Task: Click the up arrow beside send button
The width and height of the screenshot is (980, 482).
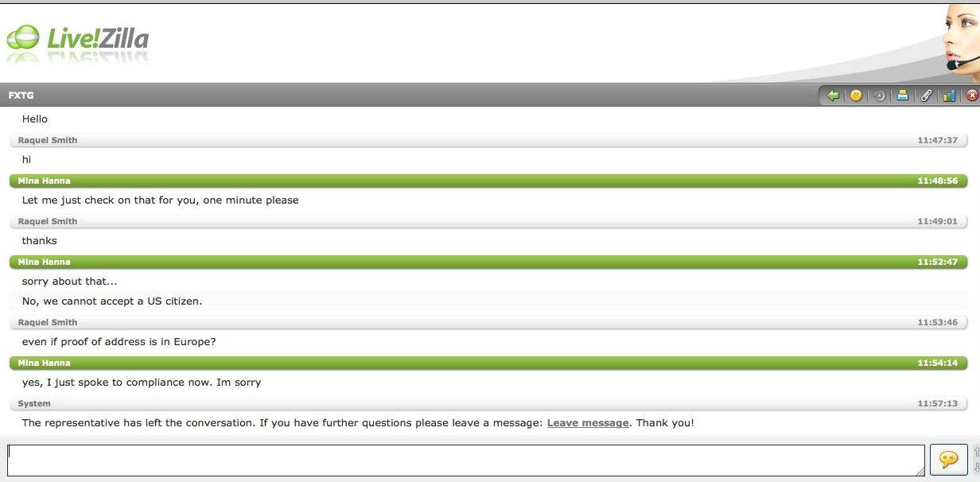Action: pyautogui.click(x=976, y=451)
